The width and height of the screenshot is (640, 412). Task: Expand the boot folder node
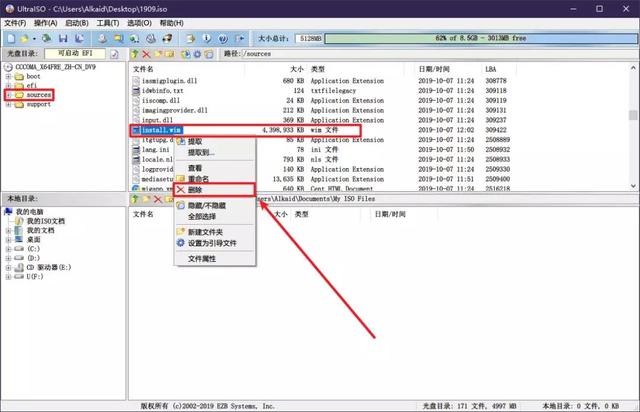[8, 76]
